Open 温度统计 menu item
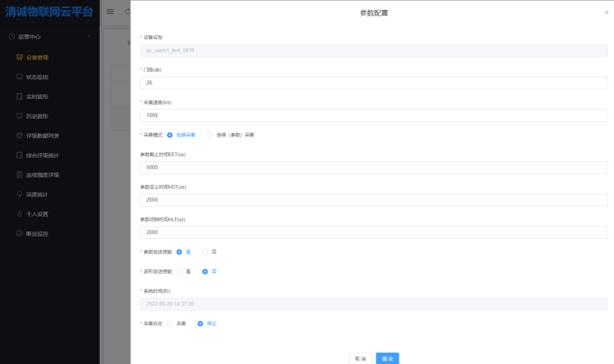Screen dimensions: 614x364 tap(38, 195)
